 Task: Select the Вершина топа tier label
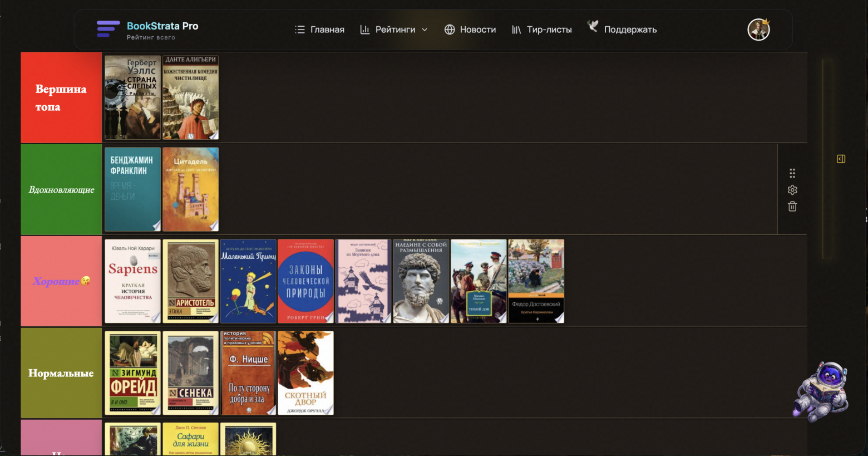[x=61, y=97]
